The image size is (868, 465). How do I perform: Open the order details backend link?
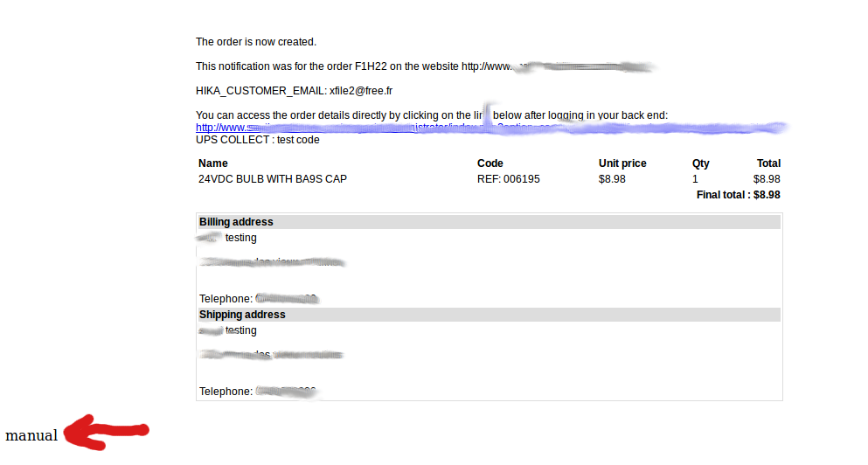point(490,128)
